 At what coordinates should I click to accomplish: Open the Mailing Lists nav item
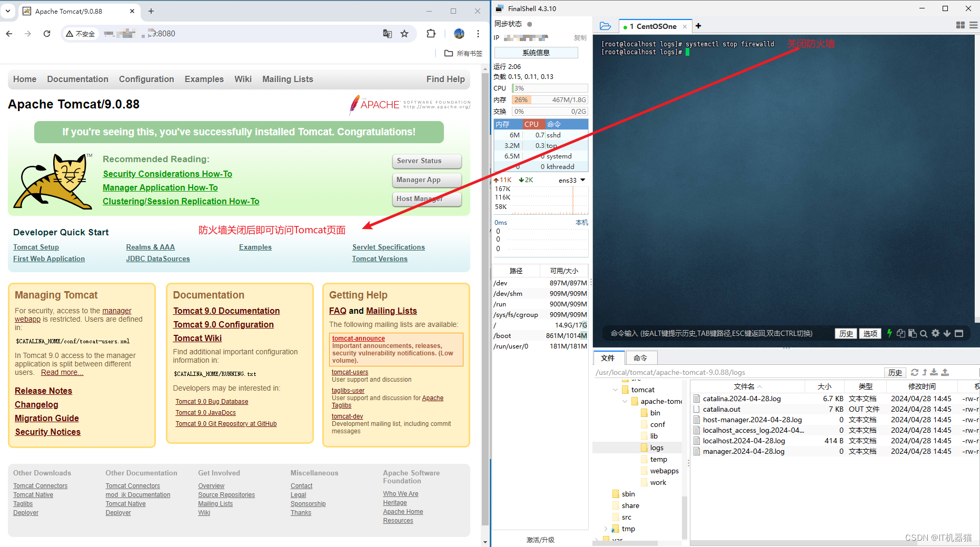[288, 79]
